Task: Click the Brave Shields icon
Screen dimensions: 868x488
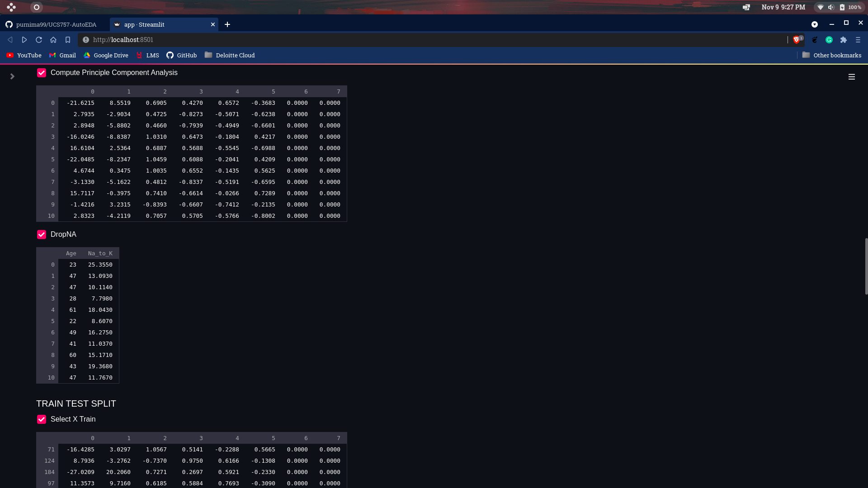Action: tap(797, 40)
